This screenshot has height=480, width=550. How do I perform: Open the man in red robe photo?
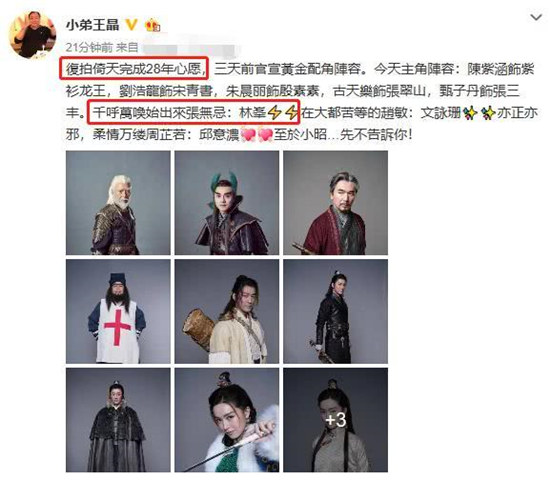click(336, 203)
